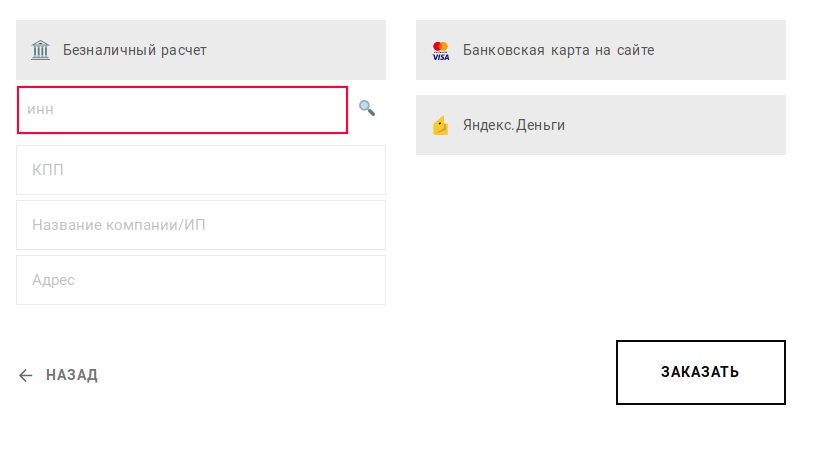Click the КПП placeholder text
Screen dimensions: 828x454
[x=48, y=170]
